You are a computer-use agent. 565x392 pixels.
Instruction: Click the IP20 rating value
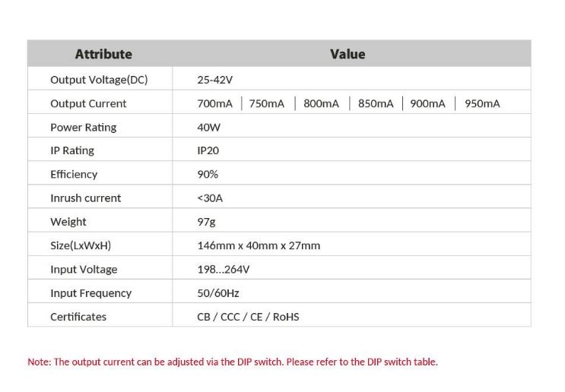208,150
